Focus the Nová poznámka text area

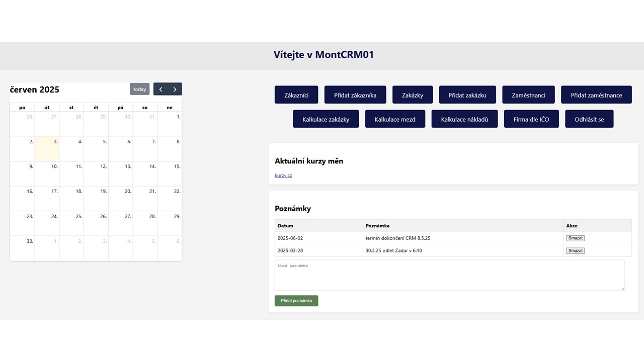point(450,275)
